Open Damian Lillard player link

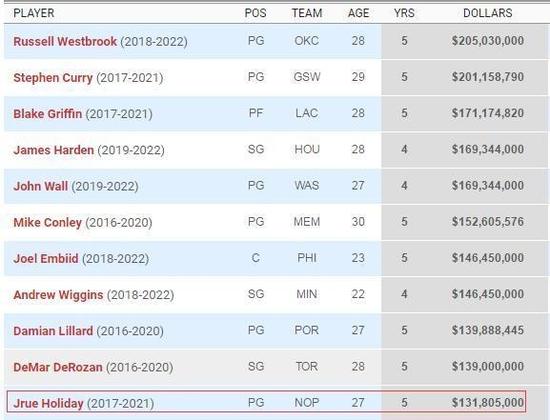(x=53, y=331)
